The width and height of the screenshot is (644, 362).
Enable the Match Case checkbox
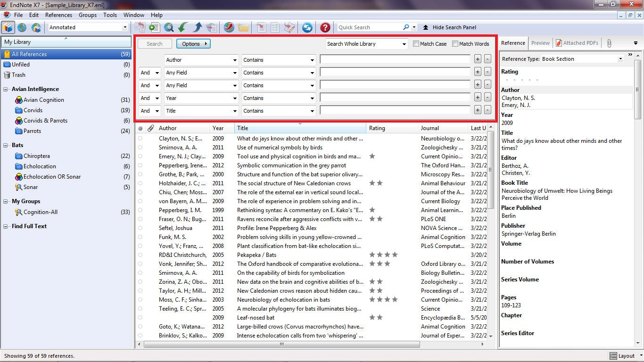tap(416, 44)
